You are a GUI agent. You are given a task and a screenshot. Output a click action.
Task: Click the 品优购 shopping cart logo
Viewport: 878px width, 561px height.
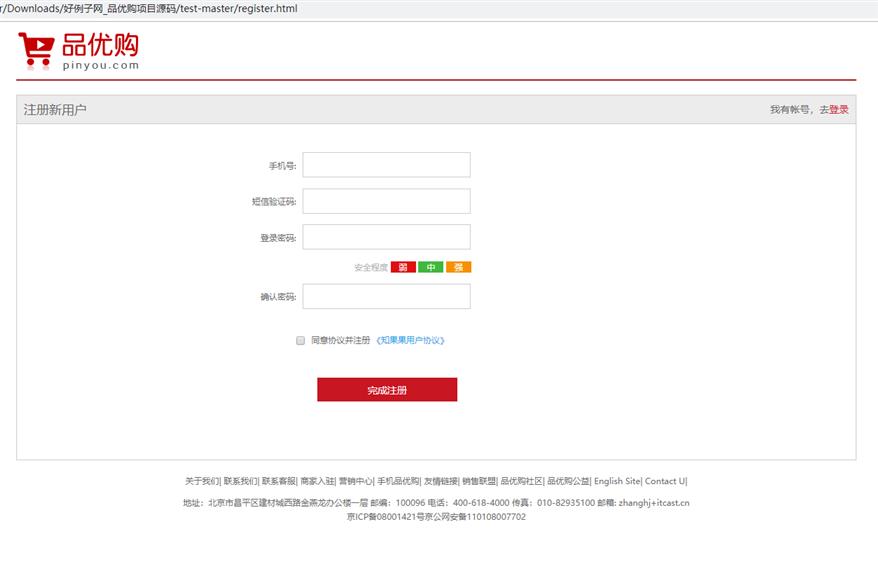pos(78,50)
